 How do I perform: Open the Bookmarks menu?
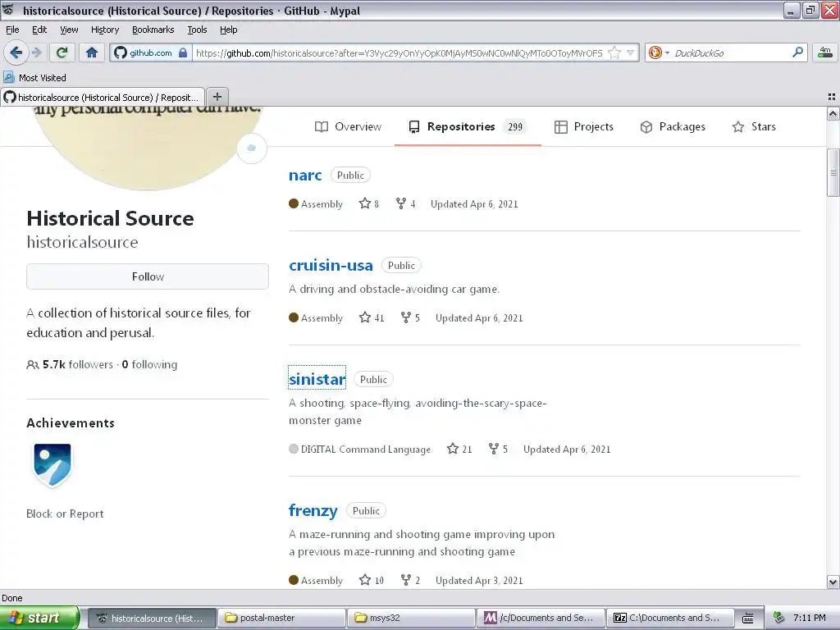pyautogui.click(x=153, y=30)
